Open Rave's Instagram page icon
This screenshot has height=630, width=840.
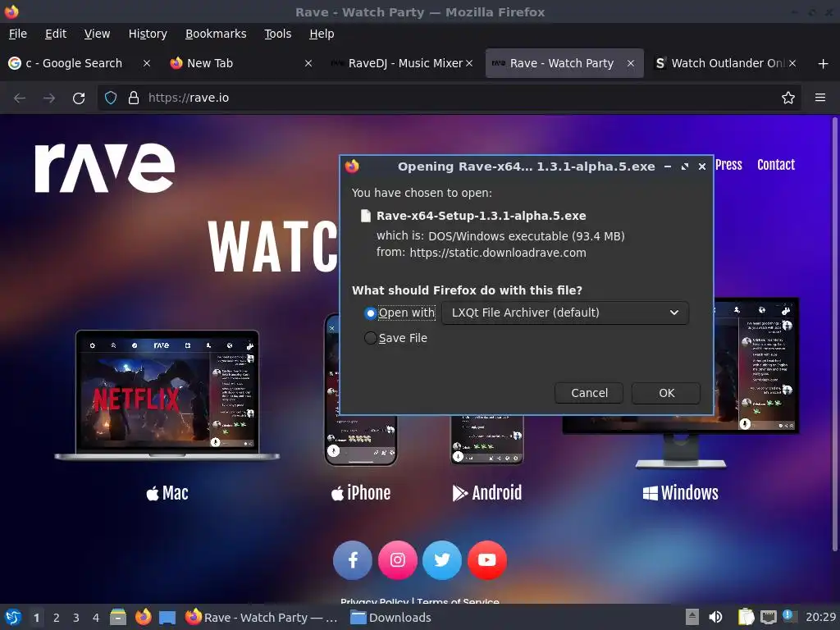click(398, 560)
